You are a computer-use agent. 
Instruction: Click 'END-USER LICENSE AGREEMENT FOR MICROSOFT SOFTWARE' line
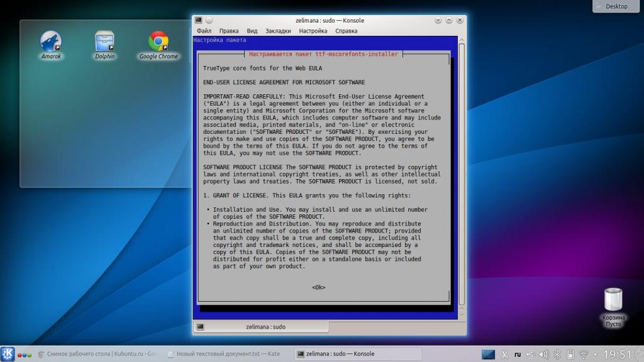(284, 82)
